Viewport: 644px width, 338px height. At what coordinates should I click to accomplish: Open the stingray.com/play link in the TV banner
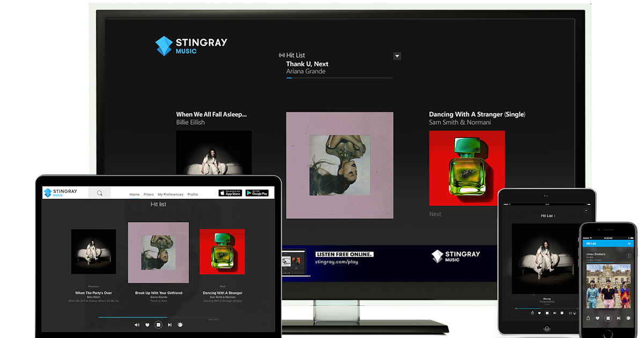[x=337, y=262]
